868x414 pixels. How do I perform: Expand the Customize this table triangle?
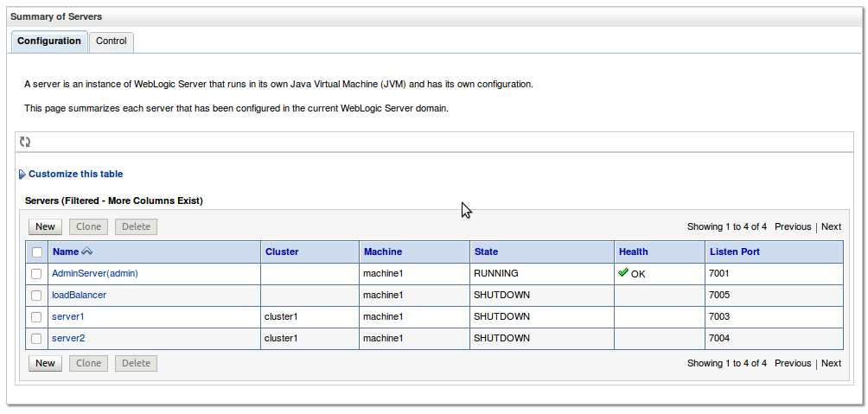(22, 175)
